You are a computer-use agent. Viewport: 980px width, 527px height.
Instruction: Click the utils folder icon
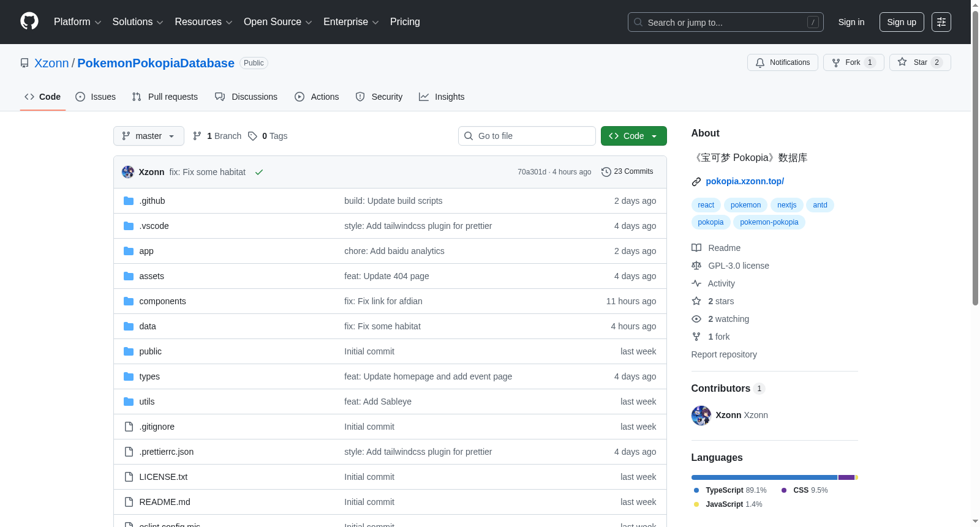pos(129,402)
